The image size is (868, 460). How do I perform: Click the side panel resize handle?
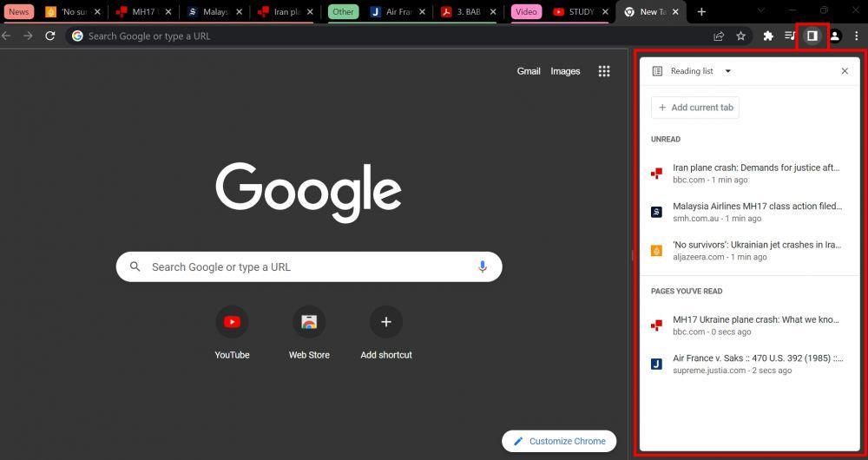tap(632, 254)
